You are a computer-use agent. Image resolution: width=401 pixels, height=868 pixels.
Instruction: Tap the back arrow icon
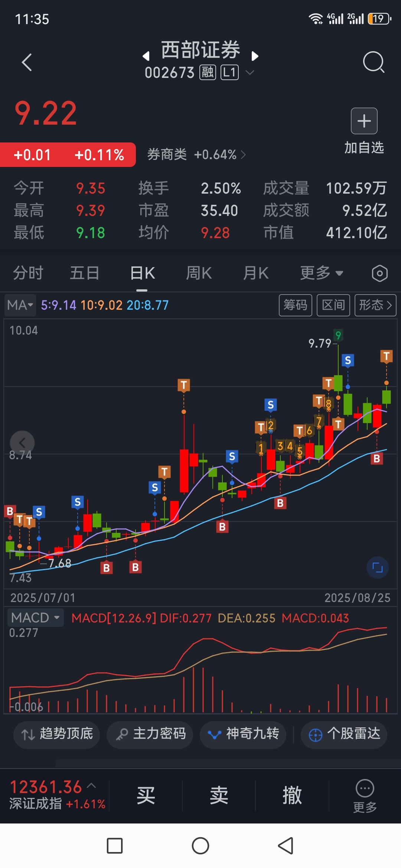click(27, 62)
